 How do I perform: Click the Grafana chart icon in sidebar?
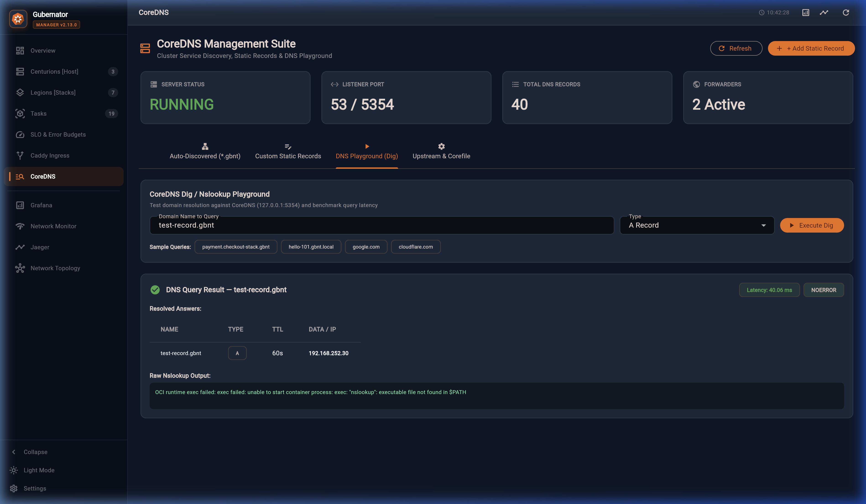[20, 205]
